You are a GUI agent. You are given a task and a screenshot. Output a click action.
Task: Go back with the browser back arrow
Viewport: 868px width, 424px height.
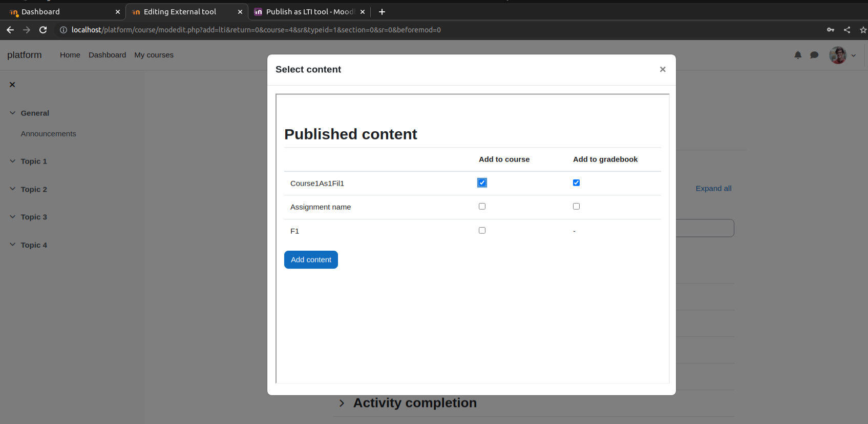(10, 30)
